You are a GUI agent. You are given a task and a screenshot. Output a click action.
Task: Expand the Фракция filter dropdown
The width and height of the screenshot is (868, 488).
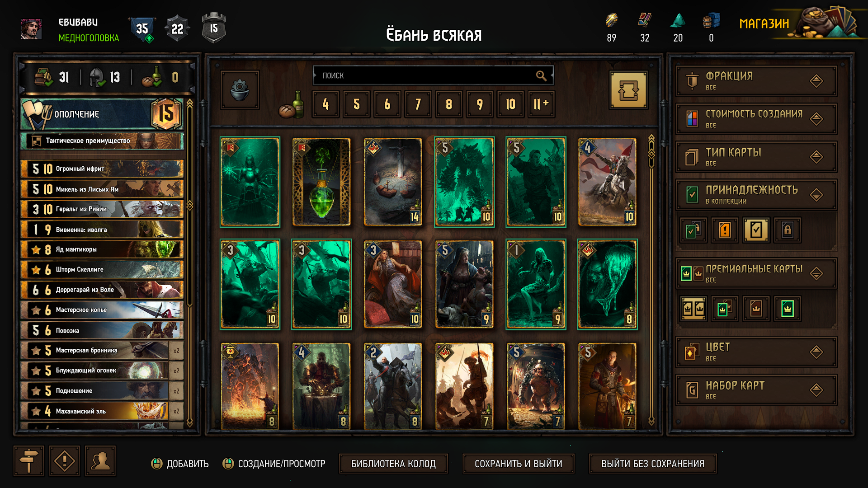coord(756,81)
